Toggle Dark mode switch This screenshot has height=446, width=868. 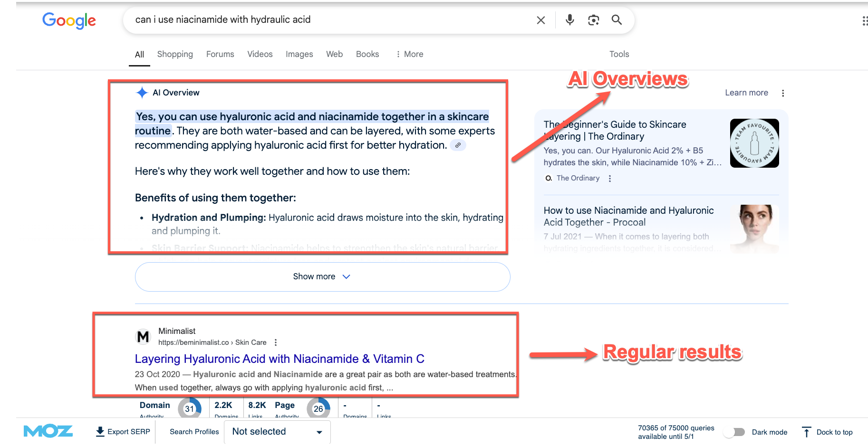pos(735,432)
